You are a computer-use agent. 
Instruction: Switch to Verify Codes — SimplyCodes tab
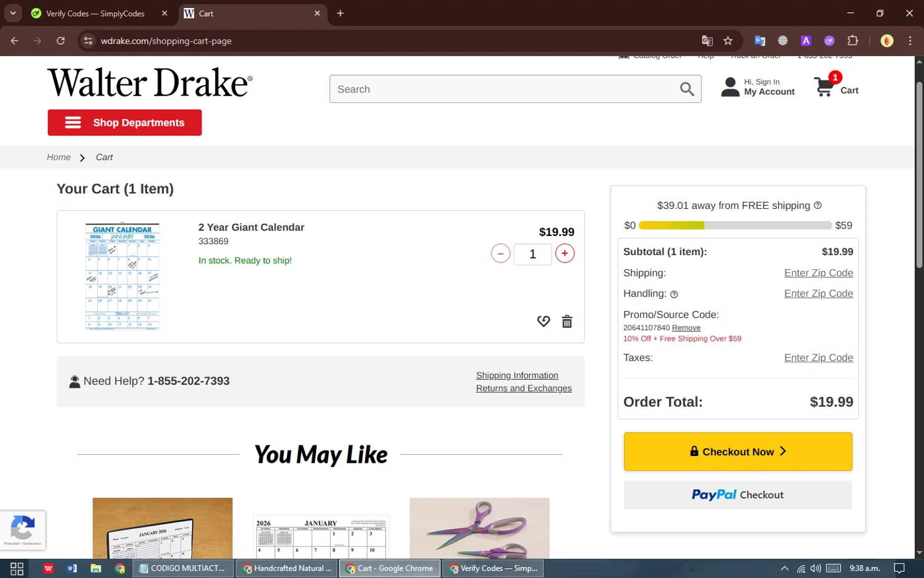tap(95, 14)
